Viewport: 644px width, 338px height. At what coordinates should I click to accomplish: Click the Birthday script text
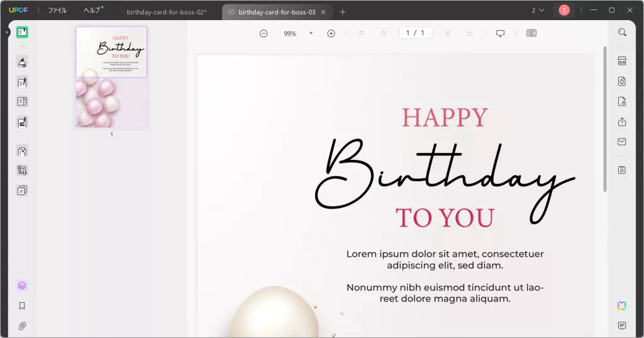pyautogui.click(x=445, y=181)
